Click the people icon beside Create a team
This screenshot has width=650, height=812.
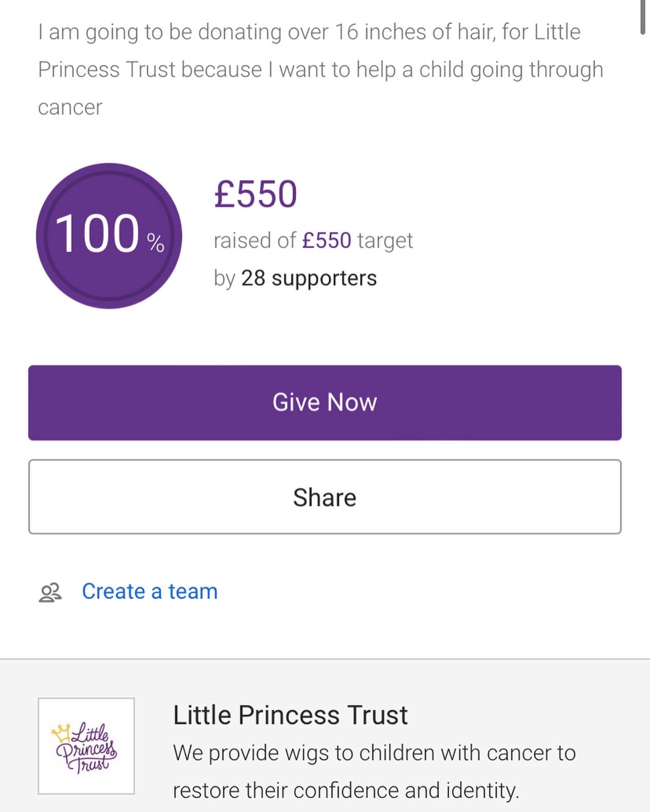coord(50,592)
